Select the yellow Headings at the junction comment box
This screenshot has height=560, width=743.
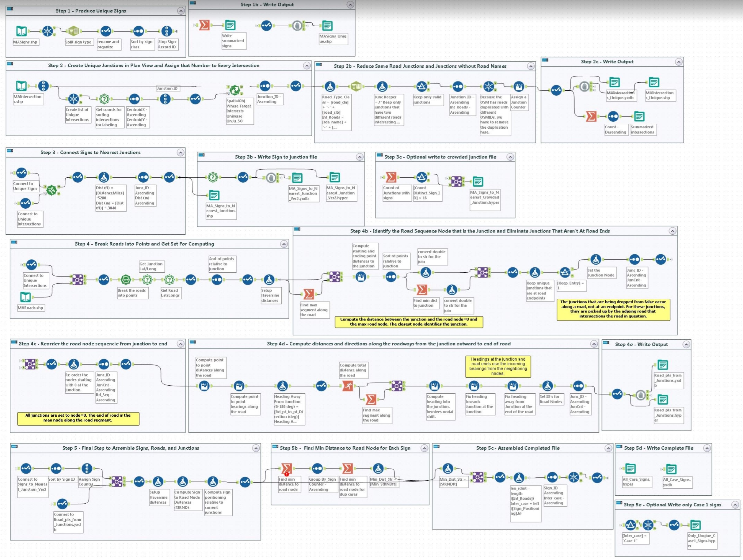pos(498,366)
